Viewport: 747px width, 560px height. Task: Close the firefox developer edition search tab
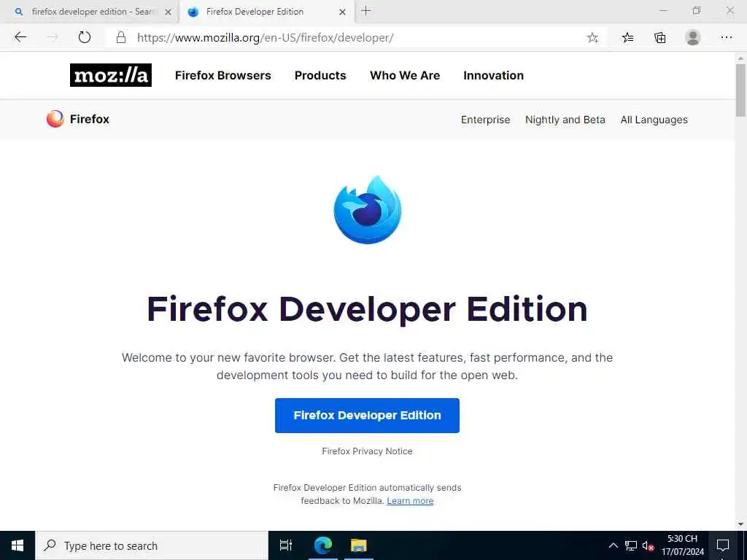[x=169, y=12]
